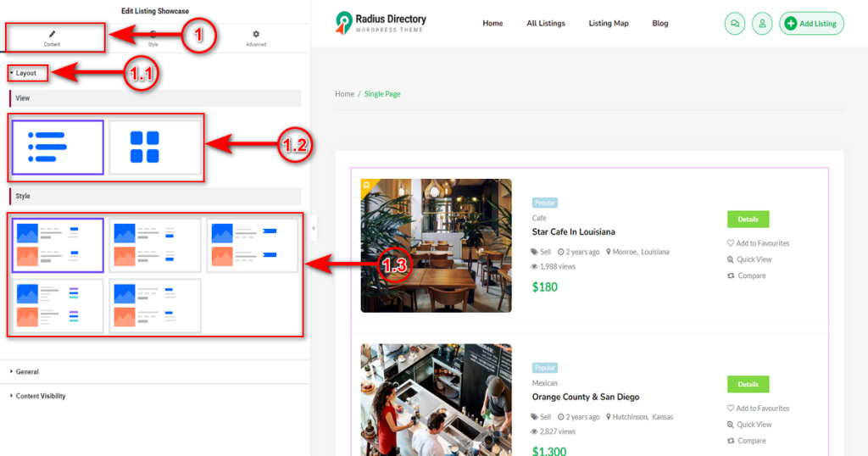Click Details button for Orange County

pyautogui.click(x=748, y=384)
